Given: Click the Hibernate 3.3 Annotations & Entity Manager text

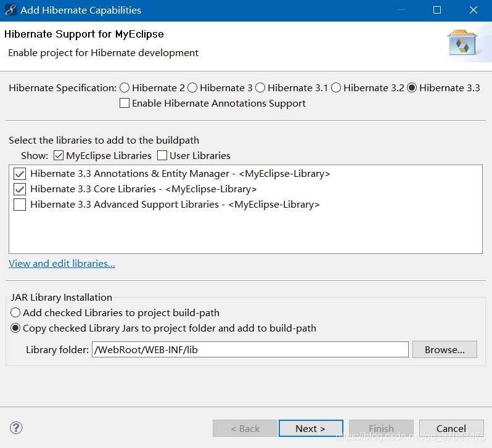Looking at the screenshot, I should pyautogui.click(x=180, y=174).
